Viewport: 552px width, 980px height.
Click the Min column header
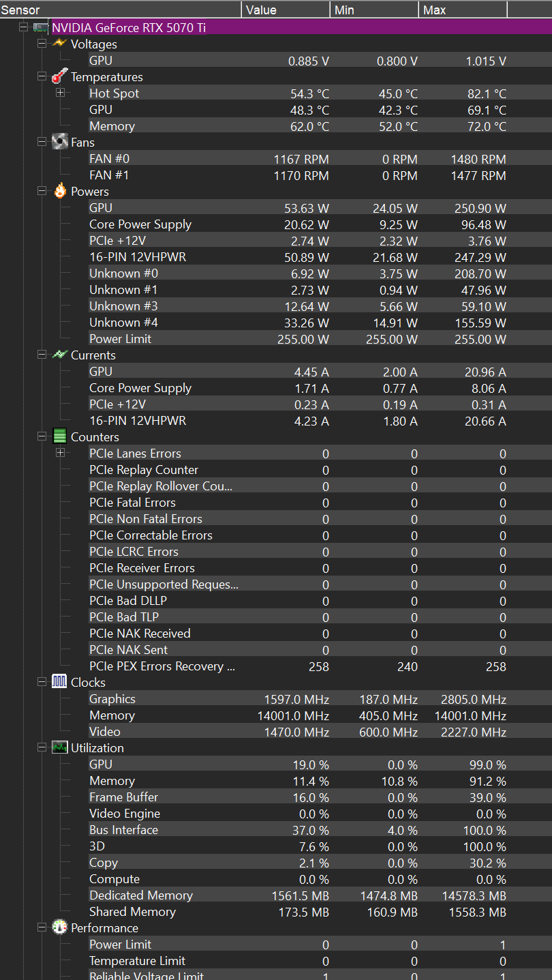[375, 10]
